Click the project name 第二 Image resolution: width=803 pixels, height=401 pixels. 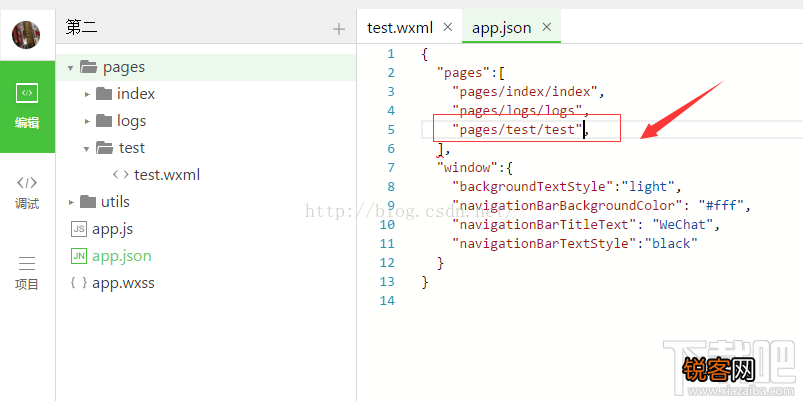(81, 28)
